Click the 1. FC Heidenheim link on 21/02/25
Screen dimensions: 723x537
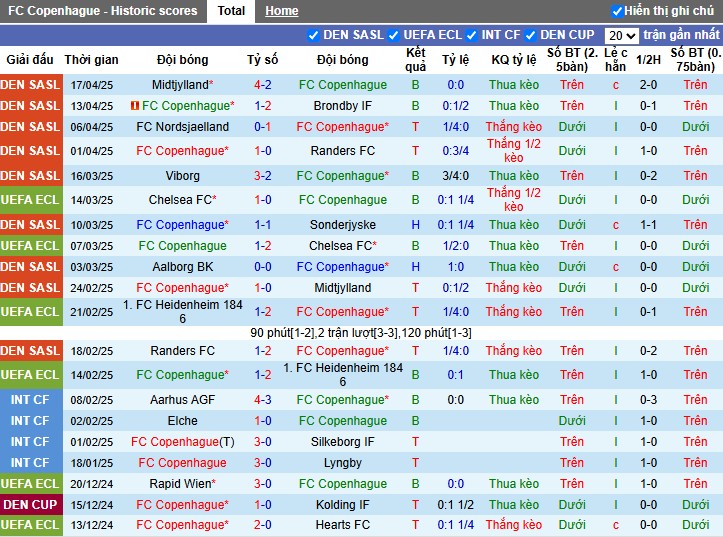point(183,312)
